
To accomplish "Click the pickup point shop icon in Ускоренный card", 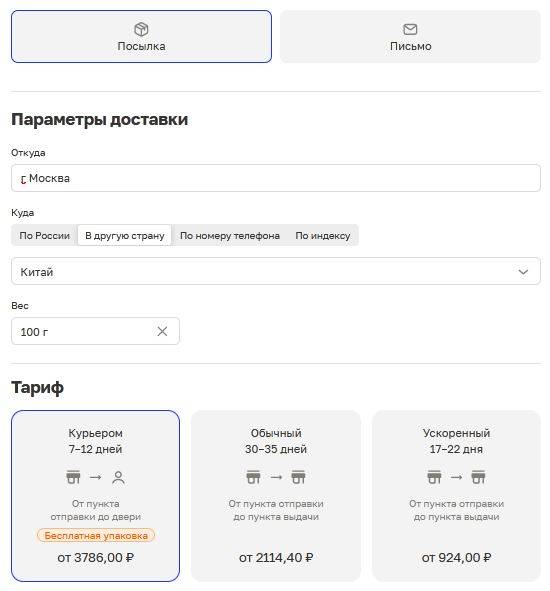I will [478, 477].
